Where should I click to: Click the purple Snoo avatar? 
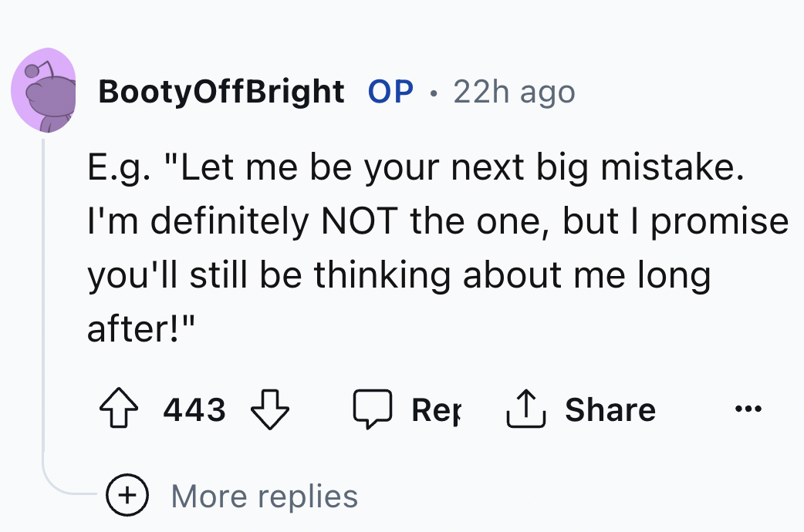pyautogui.click(x=43, y=91)
